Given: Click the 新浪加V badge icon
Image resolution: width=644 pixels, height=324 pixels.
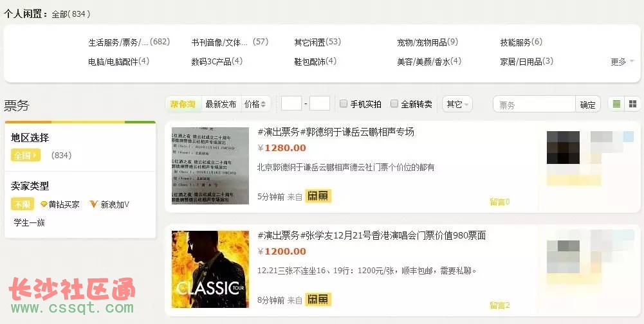Looking at the screenshot, I should (x=94, y=204).
